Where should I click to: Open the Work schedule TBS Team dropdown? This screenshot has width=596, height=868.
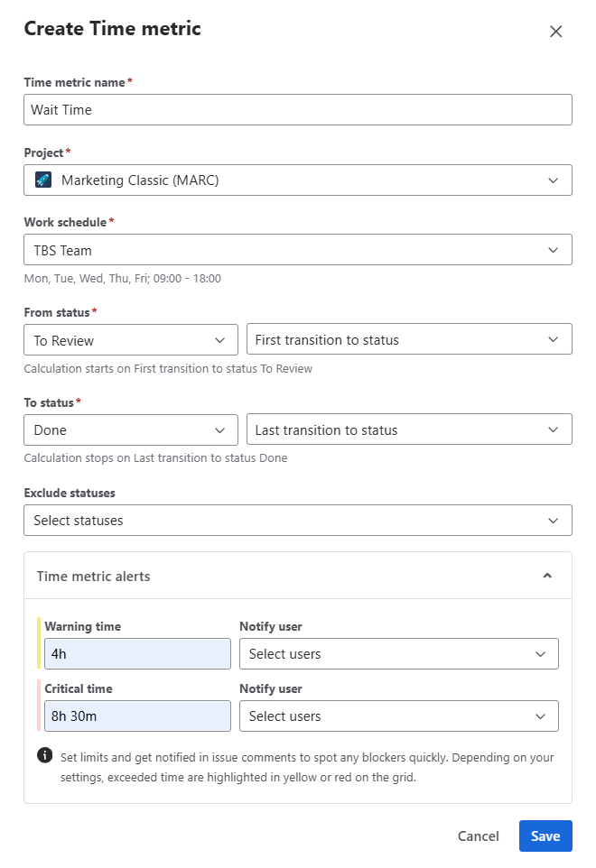297,250
